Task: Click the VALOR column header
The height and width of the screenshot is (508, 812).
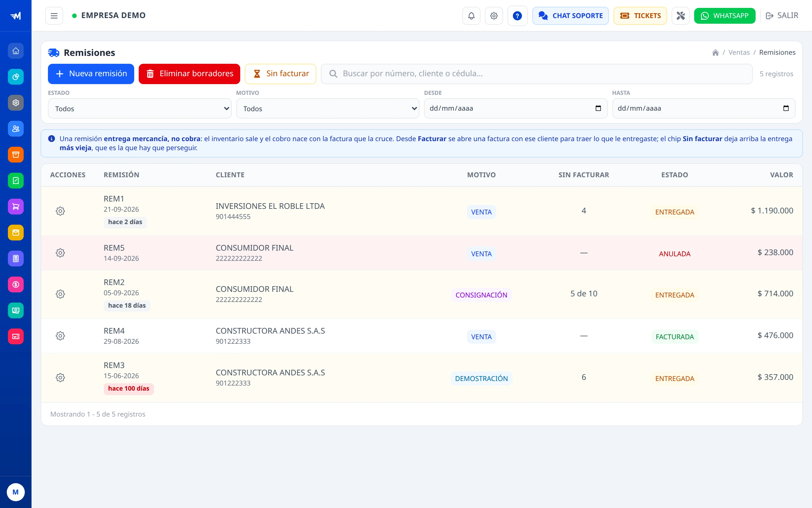Action: point(782,175)
